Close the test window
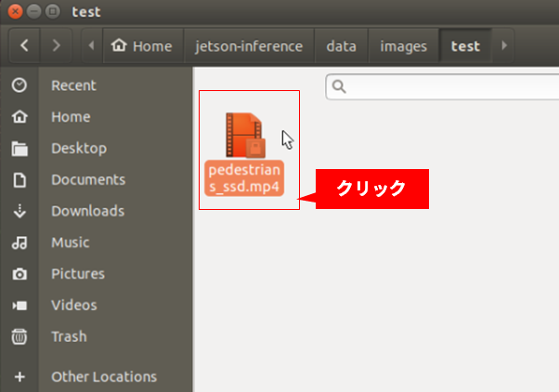 click(x=15, y=11)
